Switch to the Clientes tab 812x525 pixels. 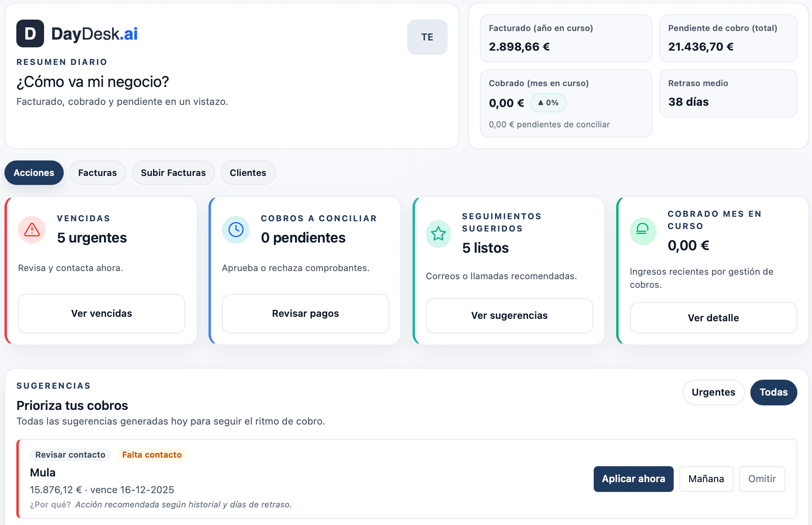pos(248,173)
